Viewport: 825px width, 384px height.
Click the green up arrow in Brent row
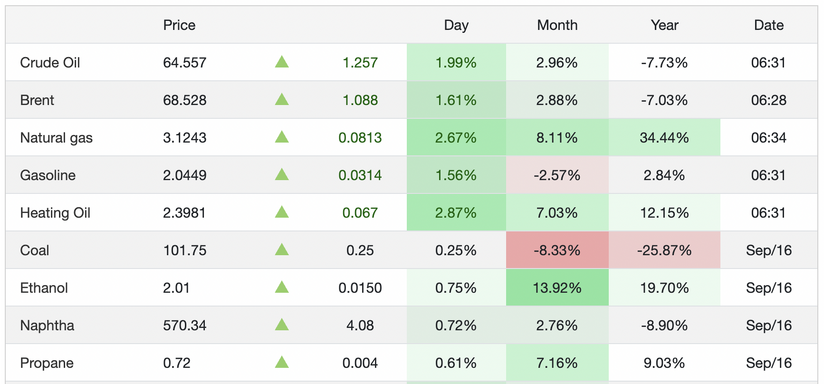[x=281, y=100]
